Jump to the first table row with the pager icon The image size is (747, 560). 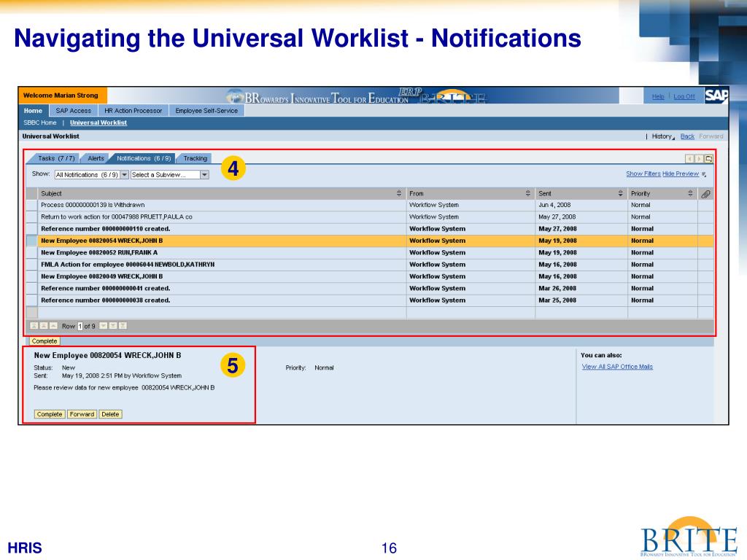pos(34,326)
